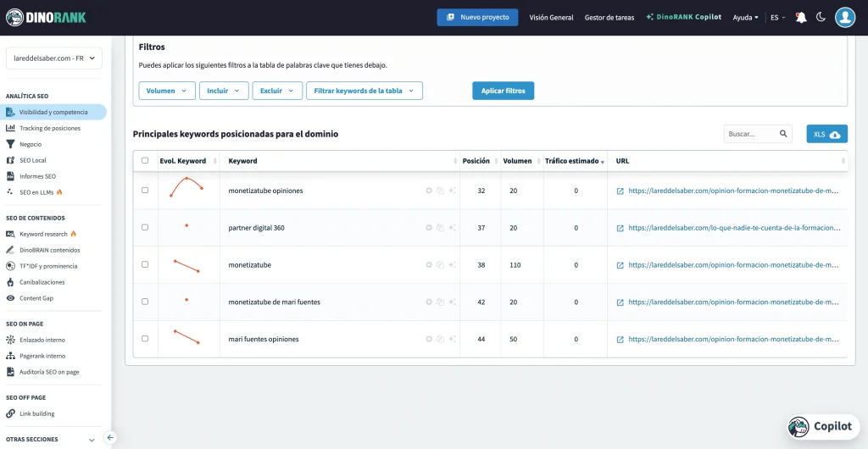Open the Incluir filter dropdown

click(x=224, y=91)
